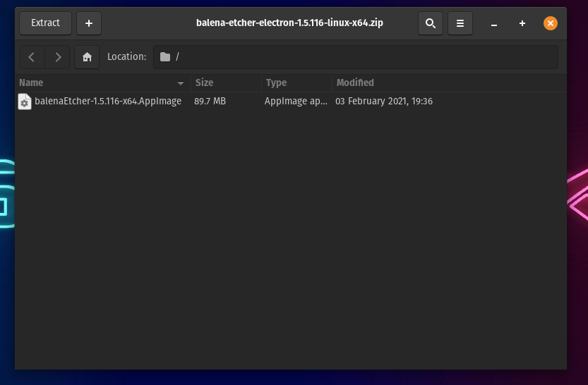Click the 89.7 MB size cell
Viewport: 588px width, 385px height.
pos(210,101)
